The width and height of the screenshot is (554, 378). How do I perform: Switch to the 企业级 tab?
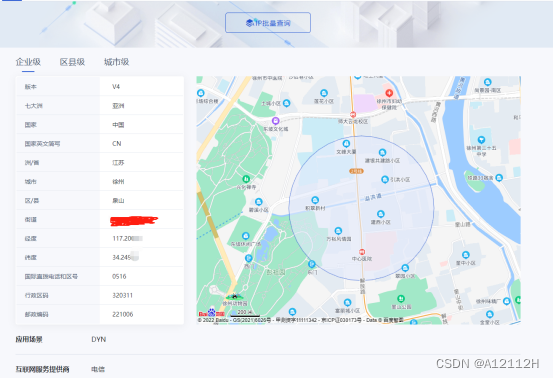[x=28, y=62]
